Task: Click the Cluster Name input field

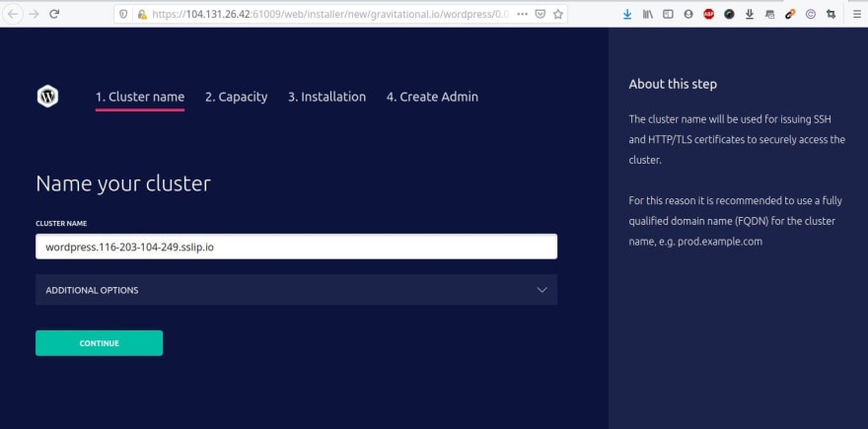Action: point(296,247)
